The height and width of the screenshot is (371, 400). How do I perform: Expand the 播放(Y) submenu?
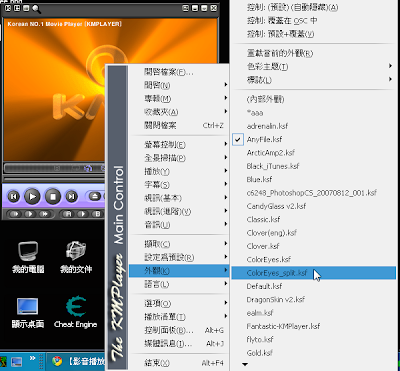pos(179,171)
